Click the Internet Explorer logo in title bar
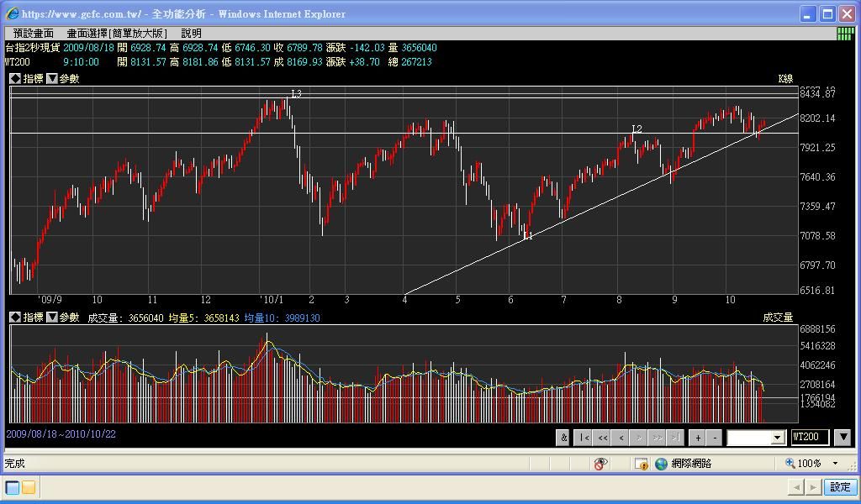861x504 pixels. click(x=12, y=13)
